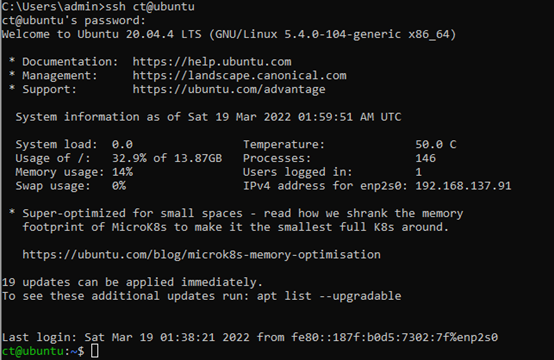Click the ssh ct@ubuntu command line
554x360 pixels.
pyautogui.click(x=98, y=7)
